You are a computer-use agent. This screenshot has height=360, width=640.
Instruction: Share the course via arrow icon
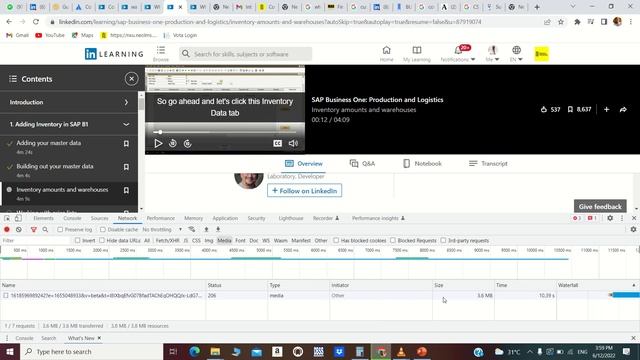(x=623, y=109)
